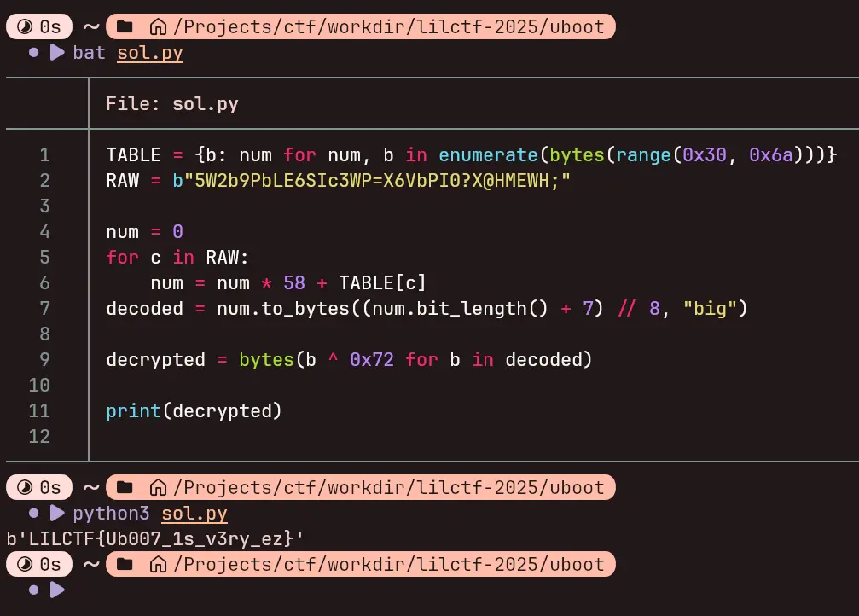Click the play arrow on the empty last prompt
This screenshot has width=859, height=616.
tap(57, 590)
